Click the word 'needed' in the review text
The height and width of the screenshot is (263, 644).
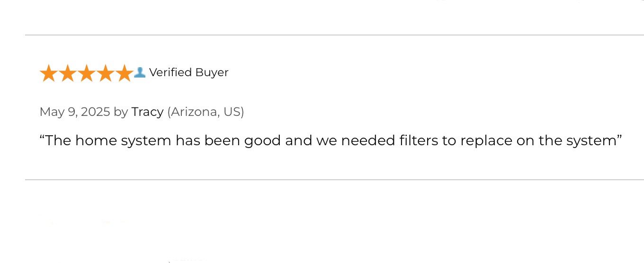point(361,140)
